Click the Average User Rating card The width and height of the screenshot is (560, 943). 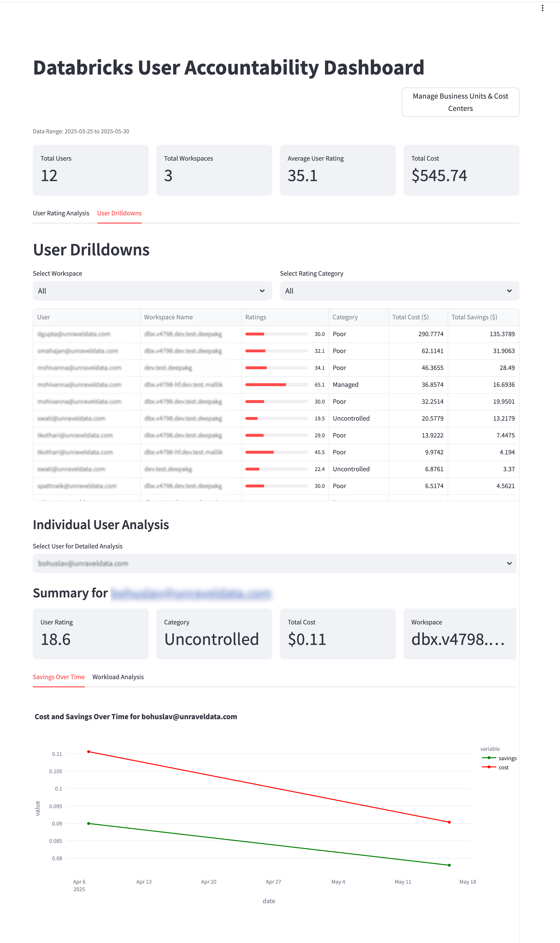(337, 170)
